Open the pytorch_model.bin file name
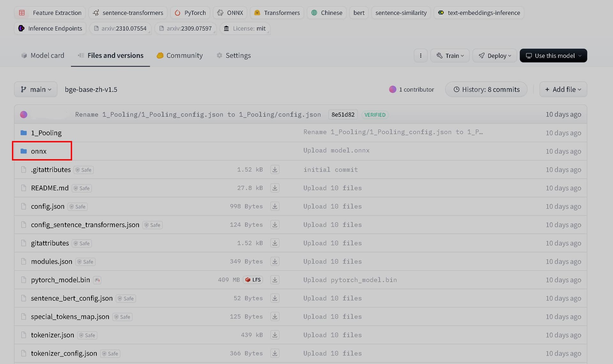Image resolution: width=613 pixels, height=364 pixels. coord(60,280)
